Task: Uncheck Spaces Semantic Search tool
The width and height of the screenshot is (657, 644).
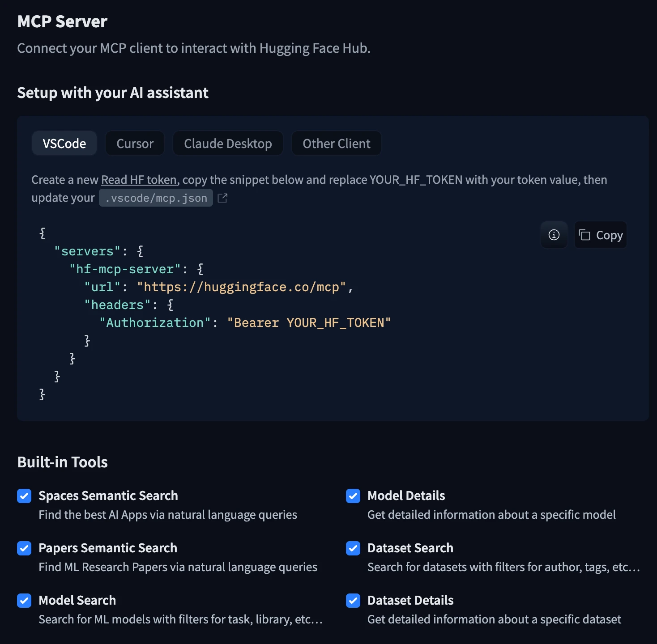Action: [24, 496]
